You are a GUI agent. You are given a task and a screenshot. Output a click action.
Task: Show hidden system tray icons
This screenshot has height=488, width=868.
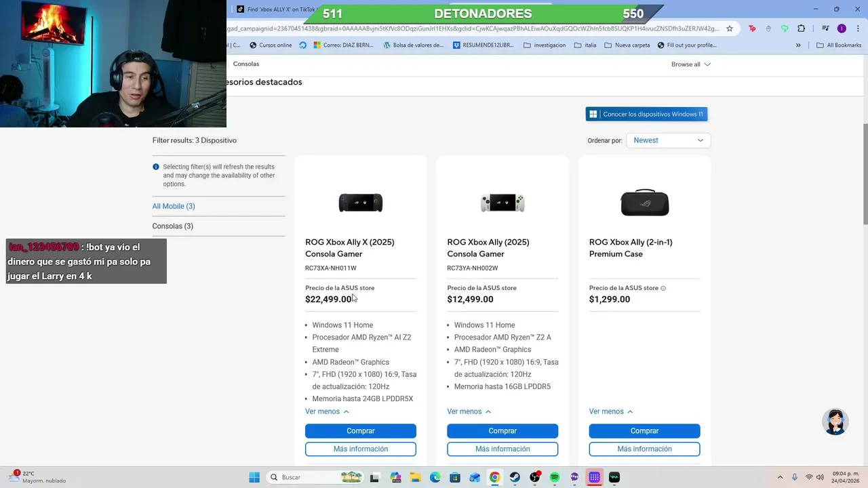(x=780, y=477)
